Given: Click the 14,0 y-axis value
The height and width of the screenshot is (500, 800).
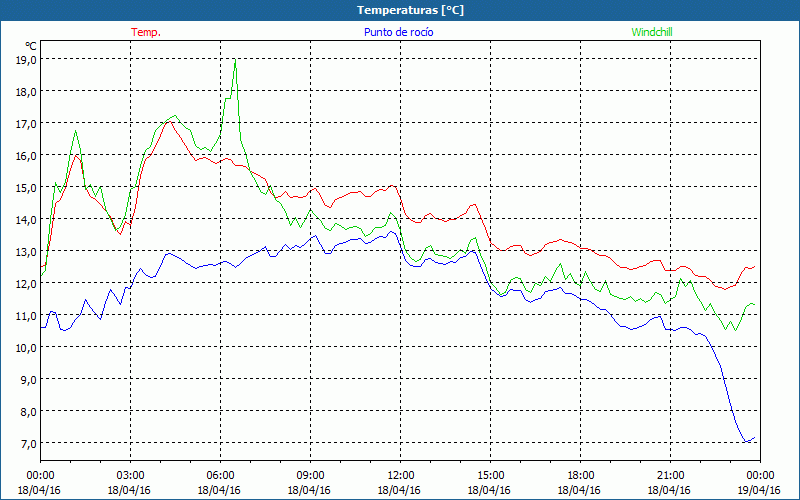Looking at the screenshot, I should 27,220.
